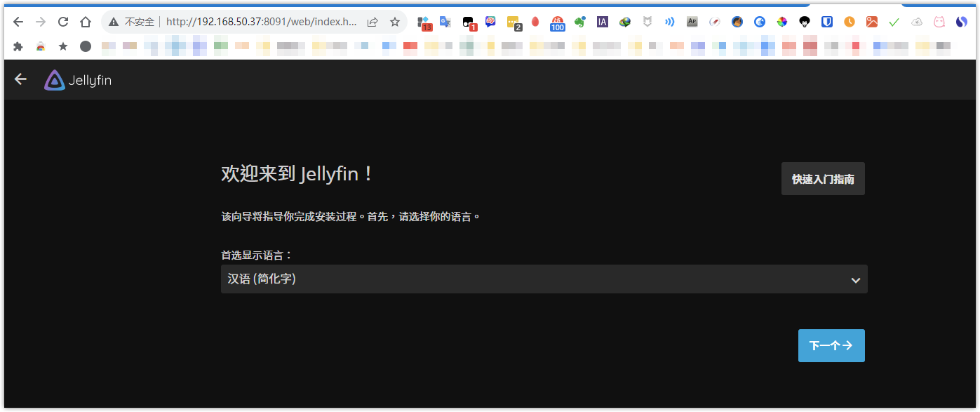
Task: Click the browser back navigation arrow
Action: pos(18,22)
